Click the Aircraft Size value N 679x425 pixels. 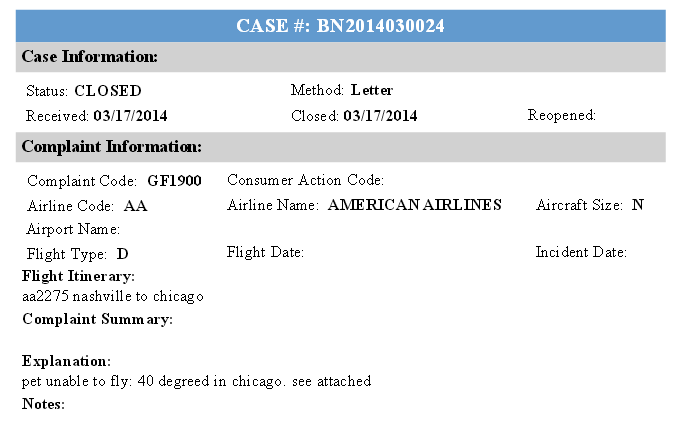(x=637, y=204)
